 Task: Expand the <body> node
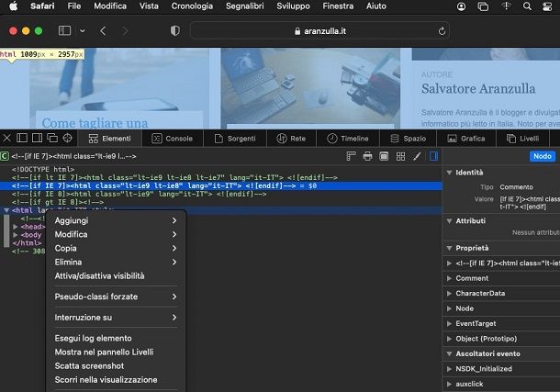(x=16, y=235)
